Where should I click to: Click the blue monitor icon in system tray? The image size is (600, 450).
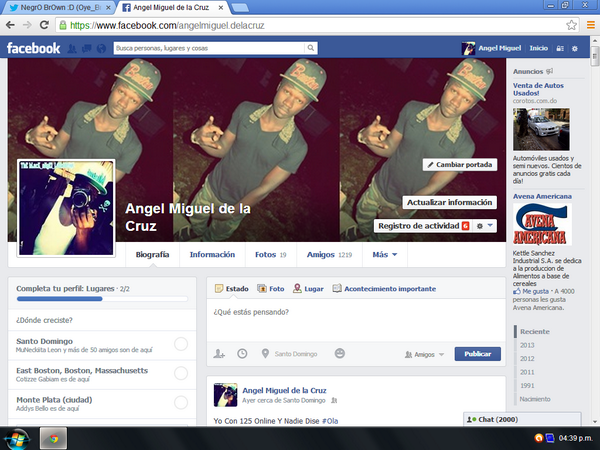coord(549,438)
